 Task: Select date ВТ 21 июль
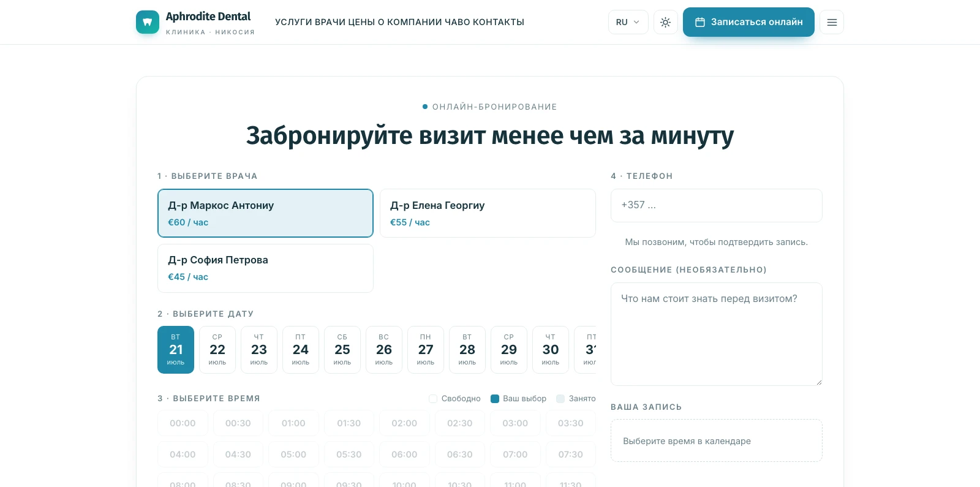pyautogui.click(x=176, y=350)
